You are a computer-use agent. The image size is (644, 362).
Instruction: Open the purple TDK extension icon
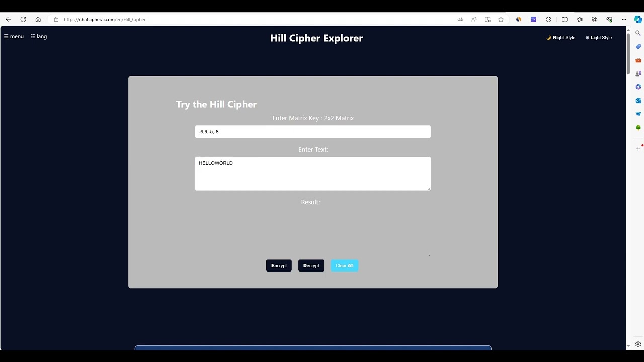coord(534,19)
